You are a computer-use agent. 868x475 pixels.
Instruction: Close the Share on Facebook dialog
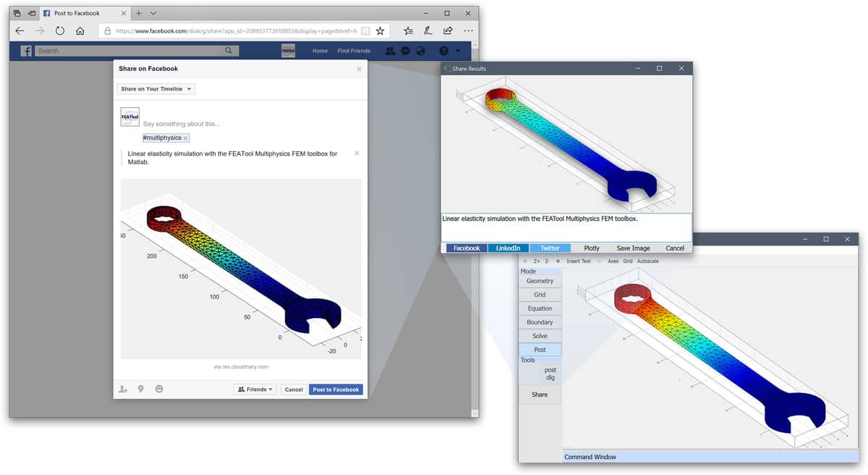(x=359, y=69)
